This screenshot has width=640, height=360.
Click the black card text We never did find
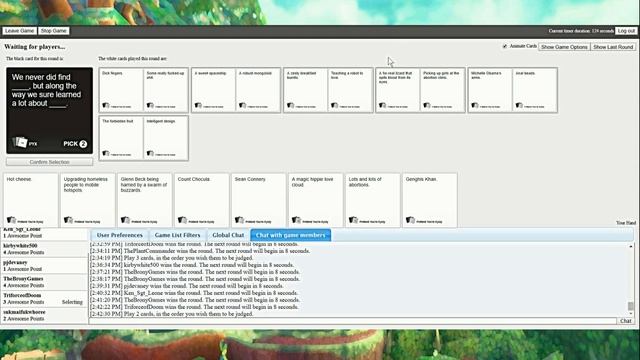point(46,90)
